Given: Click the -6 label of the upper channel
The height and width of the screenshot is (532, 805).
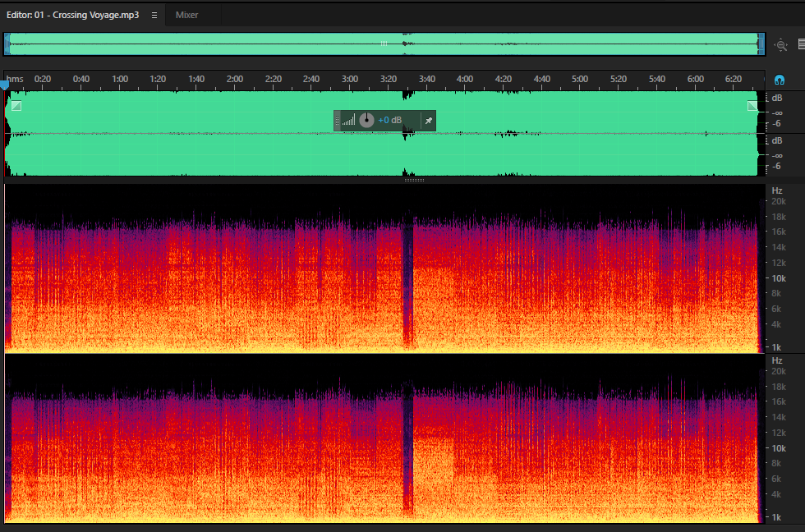Looking at the screenshot, I should point(777,124).
